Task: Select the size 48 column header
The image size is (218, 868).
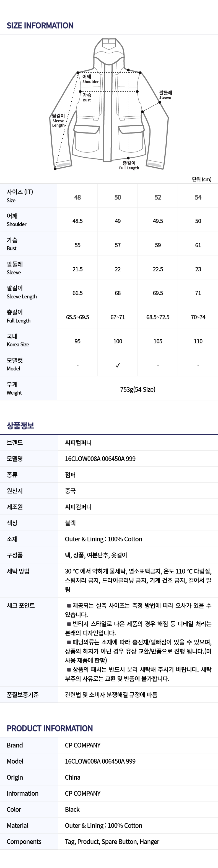Action: coord(77,197)
